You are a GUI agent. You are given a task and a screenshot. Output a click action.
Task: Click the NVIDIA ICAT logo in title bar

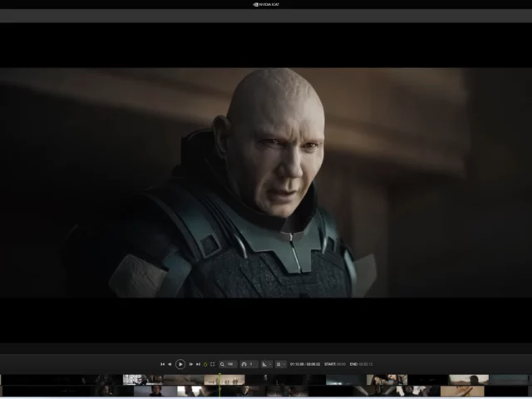[266, 4]
